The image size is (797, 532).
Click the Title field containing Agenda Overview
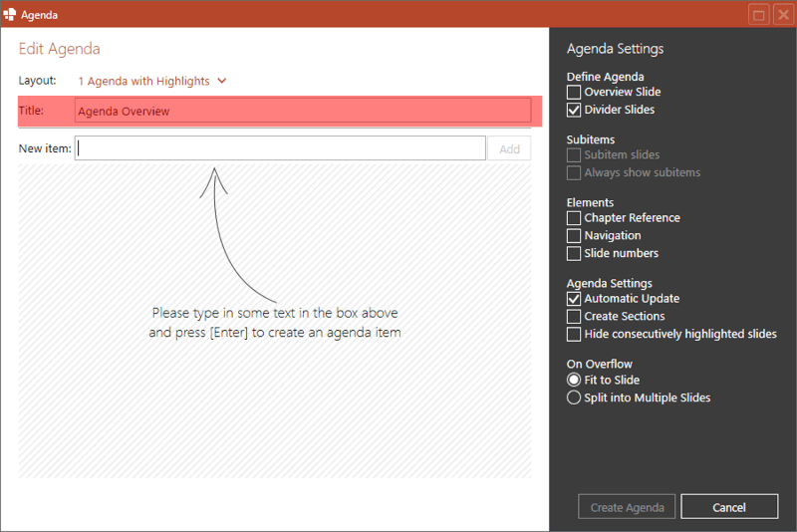click(303, 112)
